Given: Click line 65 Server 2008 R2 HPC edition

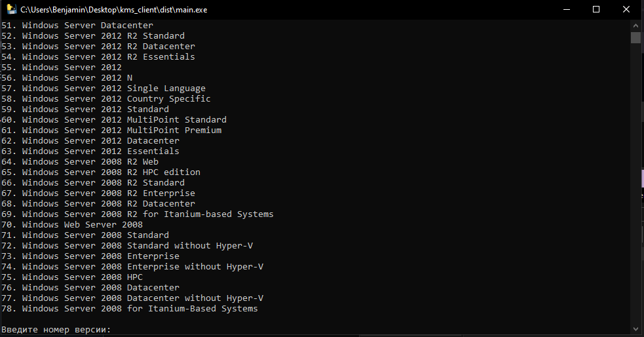Looking at the screenshot, I should coord(101,172).
